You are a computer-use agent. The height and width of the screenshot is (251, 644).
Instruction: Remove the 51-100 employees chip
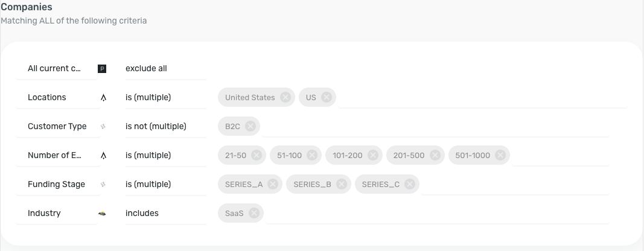[x=312, y=155]
